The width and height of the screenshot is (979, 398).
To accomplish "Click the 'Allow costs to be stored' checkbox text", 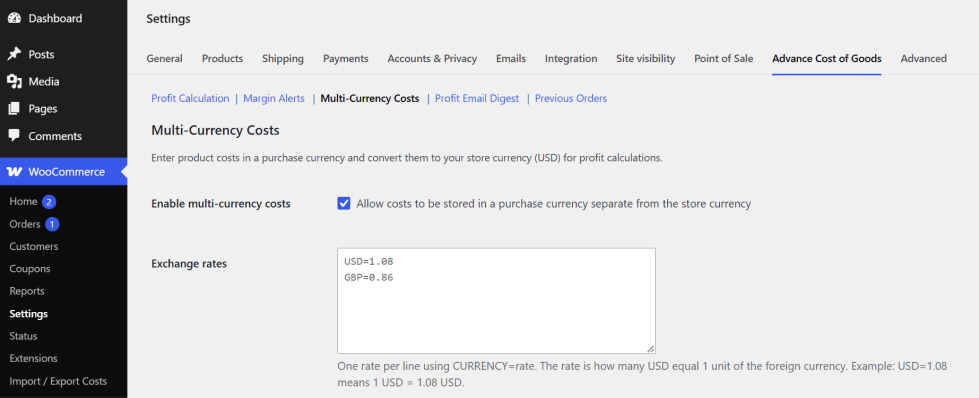I will point(554,204).
